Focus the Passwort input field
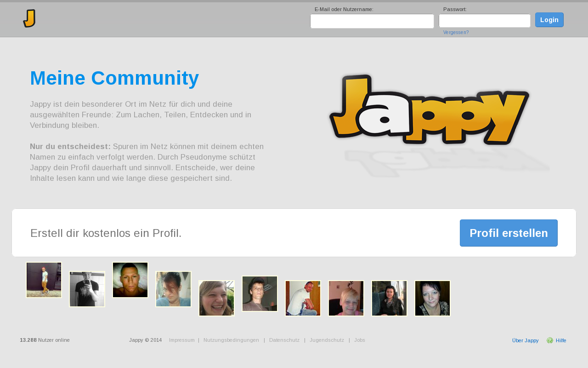Screen dimensions: 588x368 click(x=485, y=21)
